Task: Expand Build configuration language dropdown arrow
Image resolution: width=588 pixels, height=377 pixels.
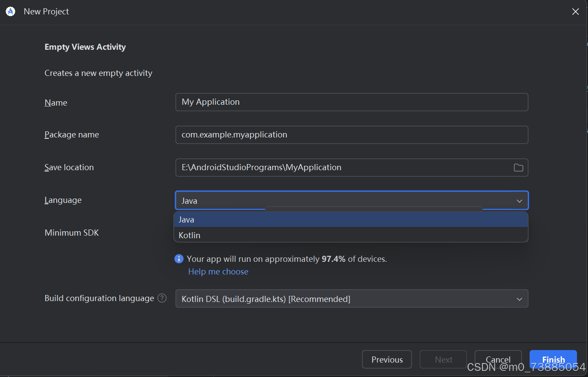Action: tap(519, 299)
